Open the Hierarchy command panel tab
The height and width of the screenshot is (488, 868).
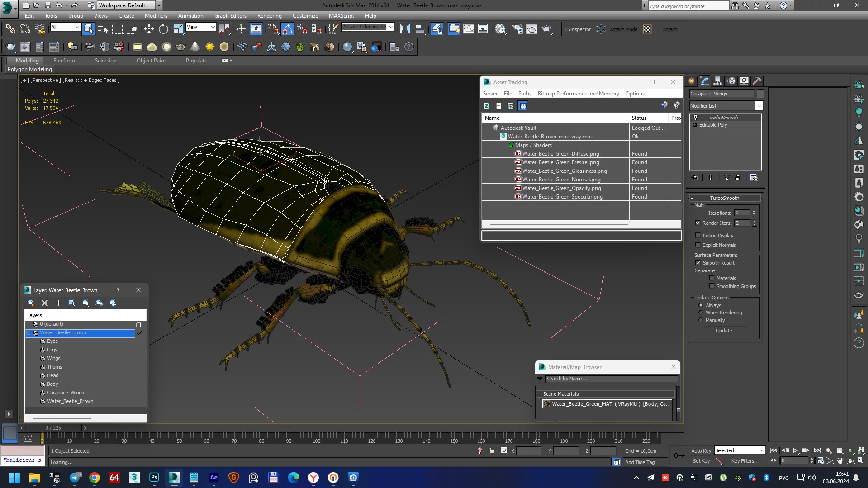tap(718, 81)
